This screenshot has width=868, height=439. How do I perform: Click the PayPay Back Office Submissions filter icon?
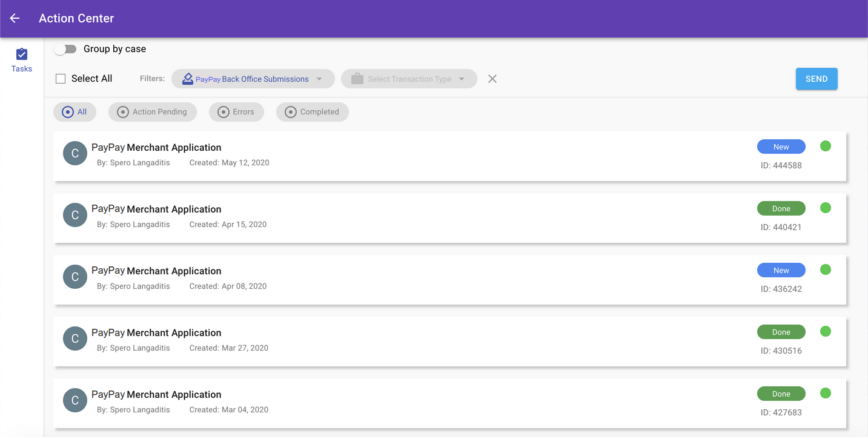pyautogui.click(x=188, y=79)
